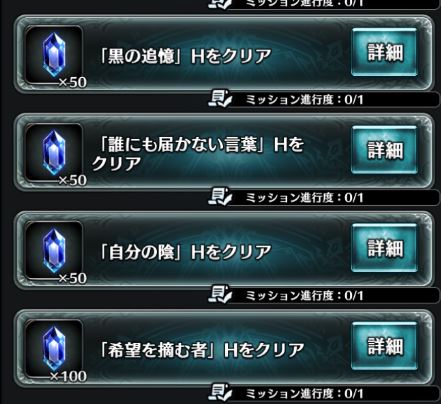Screen dimensions: 441x404
Task: Click ミッション進行度 0/1 text below 「自分の陰」
Action: click(x=304, y=296)
